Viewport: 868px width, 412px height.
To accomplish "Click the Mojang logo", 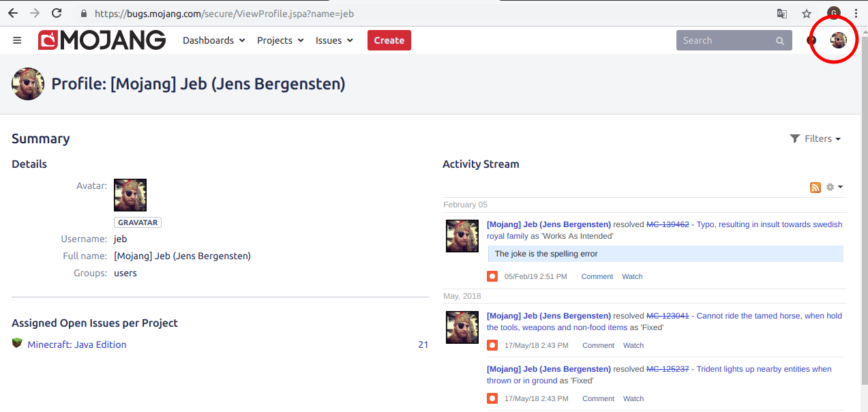I will (x=102, y=40).
